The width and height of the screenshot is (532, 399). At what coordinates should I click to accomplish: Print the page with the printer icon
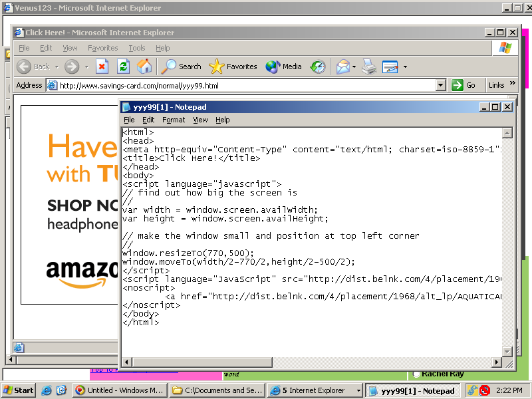369,66
